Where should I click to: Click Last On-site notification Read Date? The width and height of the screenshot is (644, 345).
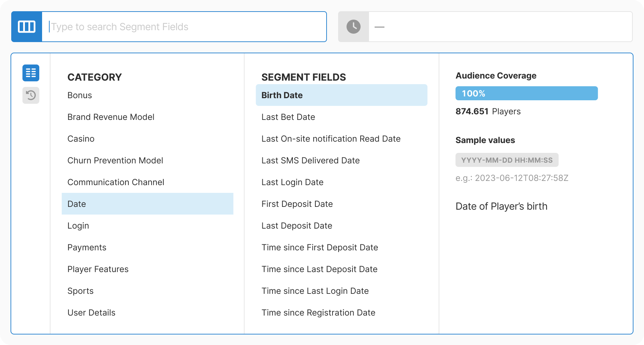(x=331, y=138)
